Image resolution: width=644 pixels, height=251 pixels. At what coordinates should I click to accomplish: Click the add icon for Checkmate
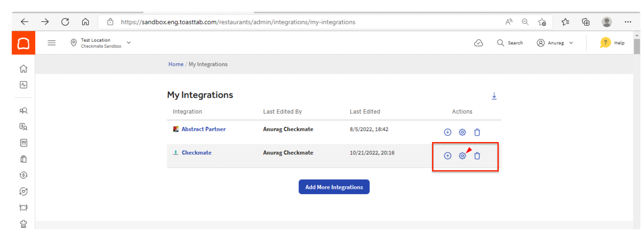point(447,156)
